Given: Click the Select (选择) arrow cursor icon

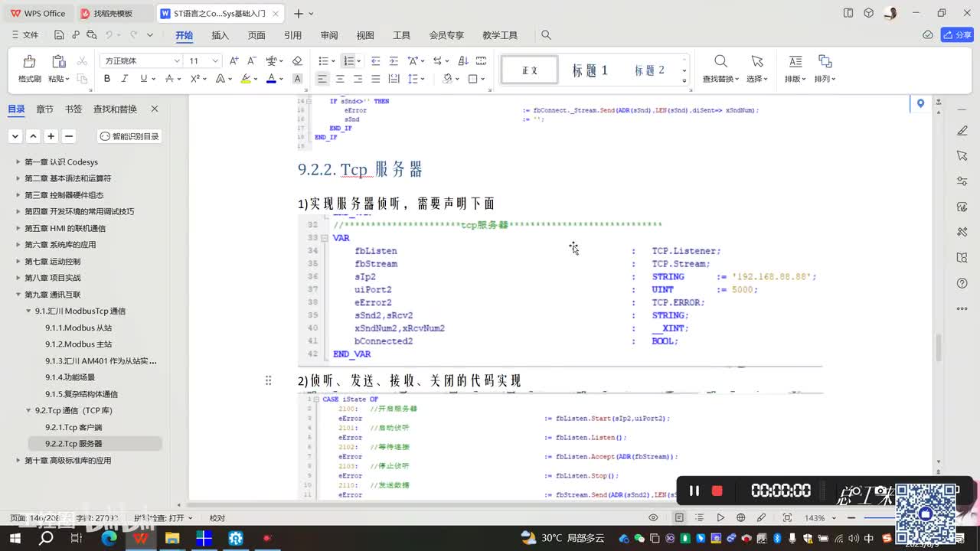Looking at the screenshot, I should [757, 61].
